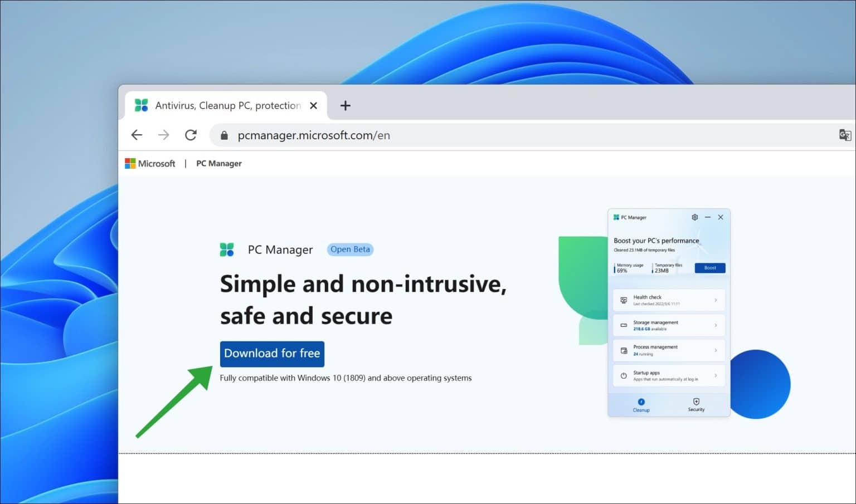Image resolution: width=856 pixels, height=504 pixels.
Task: Expand the Startup apps chevron
Action: click(716, 375)
